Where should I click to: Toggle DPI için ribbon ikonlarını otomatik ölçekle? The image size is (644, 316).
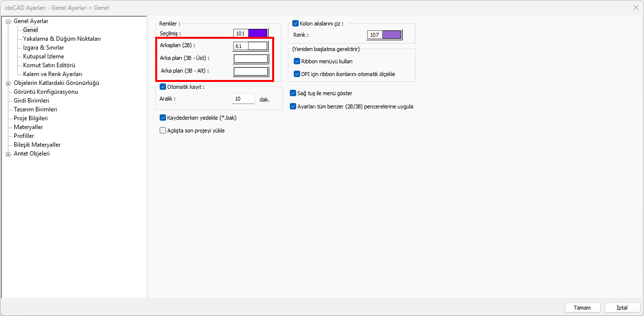[297, 74]
